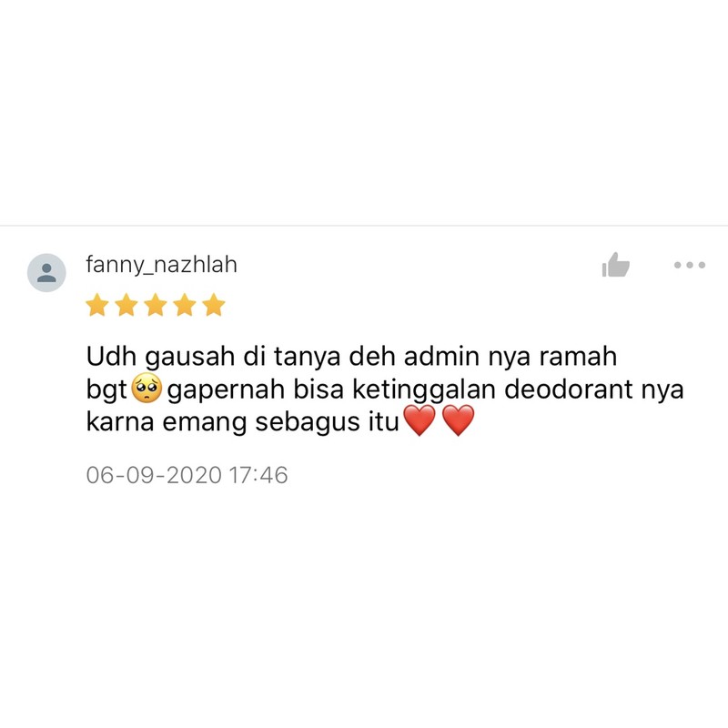Tap the word 'admin' in the review
This screenshot has height=728, width=728.
[441, 357]
